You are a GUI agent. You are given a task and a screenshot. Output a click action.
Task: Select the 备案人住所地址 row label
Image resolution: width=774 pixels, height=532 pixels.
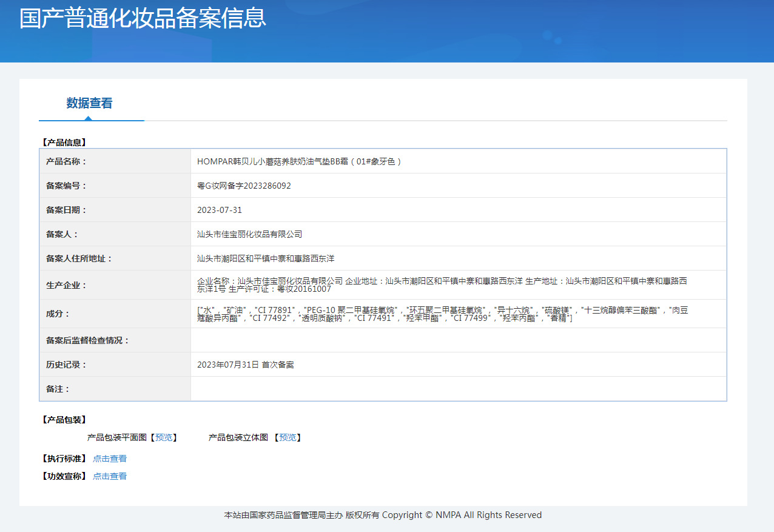pyautogui.click(x=79, y=258)
